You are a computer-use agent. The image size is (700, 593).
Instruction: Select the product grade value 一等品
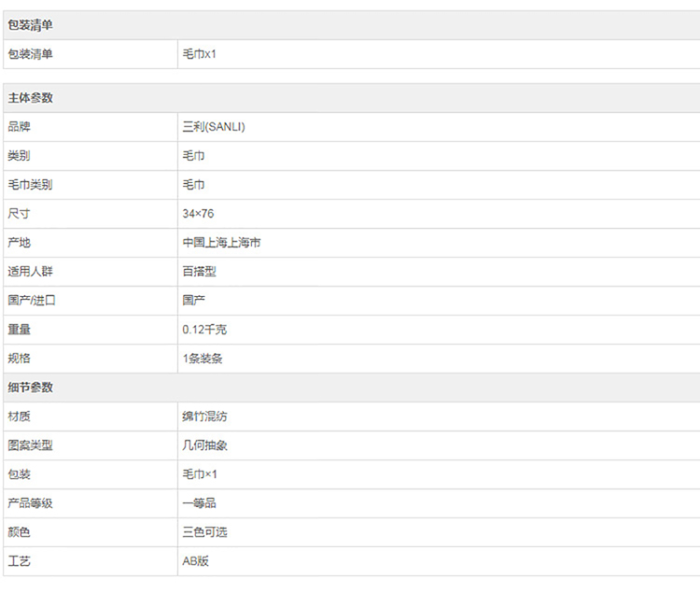tap(200, 503)
